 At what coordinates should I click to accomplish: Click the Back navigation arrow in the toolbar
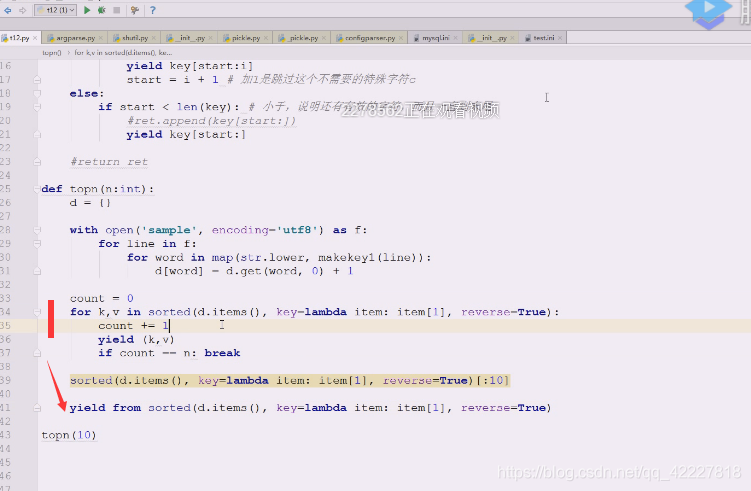pyautogui.click(x=8, y=10)
